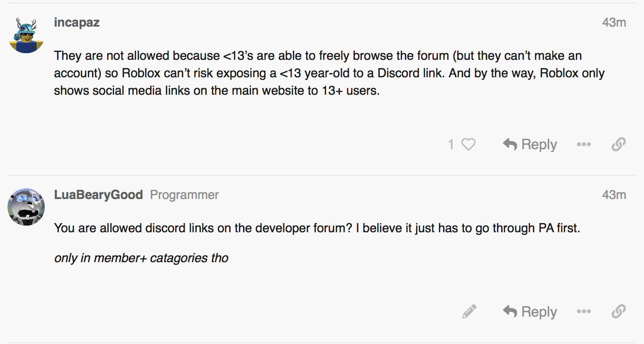644x344 pixels.
Task: Click the text of incapaz's post about Discord links
Action: point(329,73)
